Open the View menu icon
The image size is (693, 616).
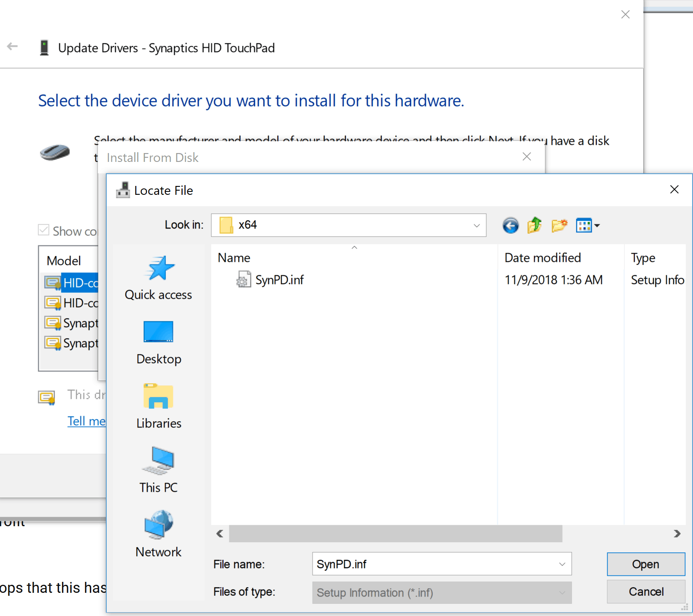coord(588,226)
